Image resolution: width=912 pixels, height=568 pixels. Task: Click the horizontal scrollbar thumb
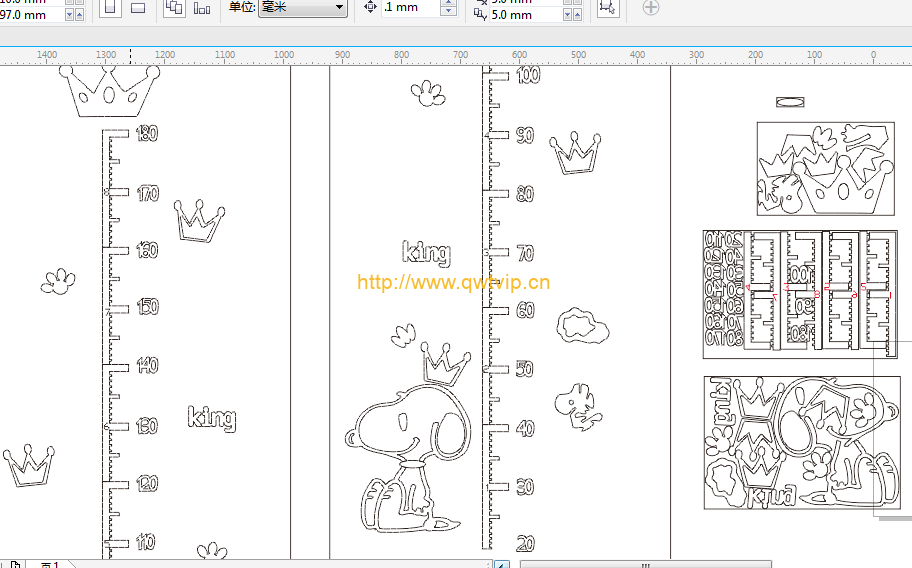tap(646, 564)
